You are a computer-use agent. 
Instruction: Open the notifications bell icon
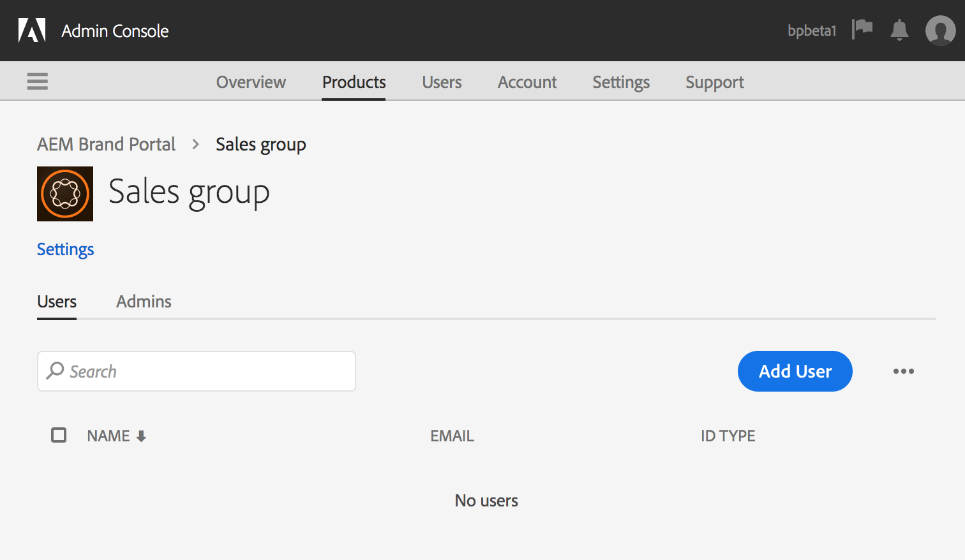899,29
